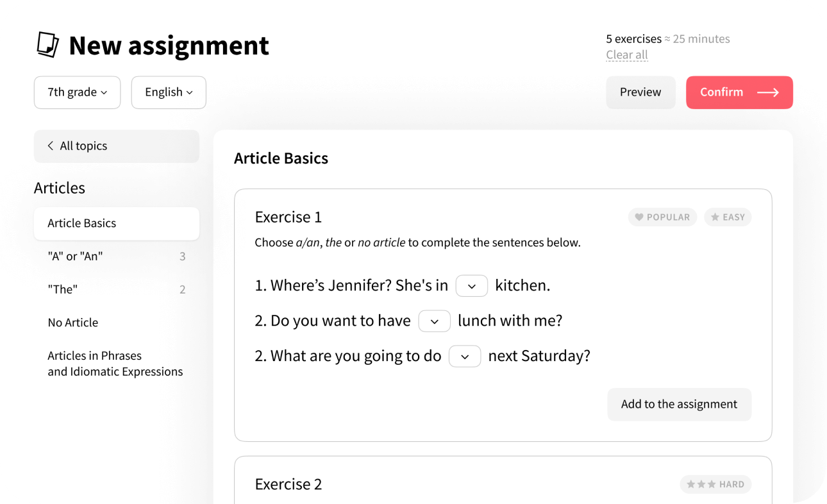Select the "A" or "An" topic
This screenshot has height=504, width=827.
(76, 256)
